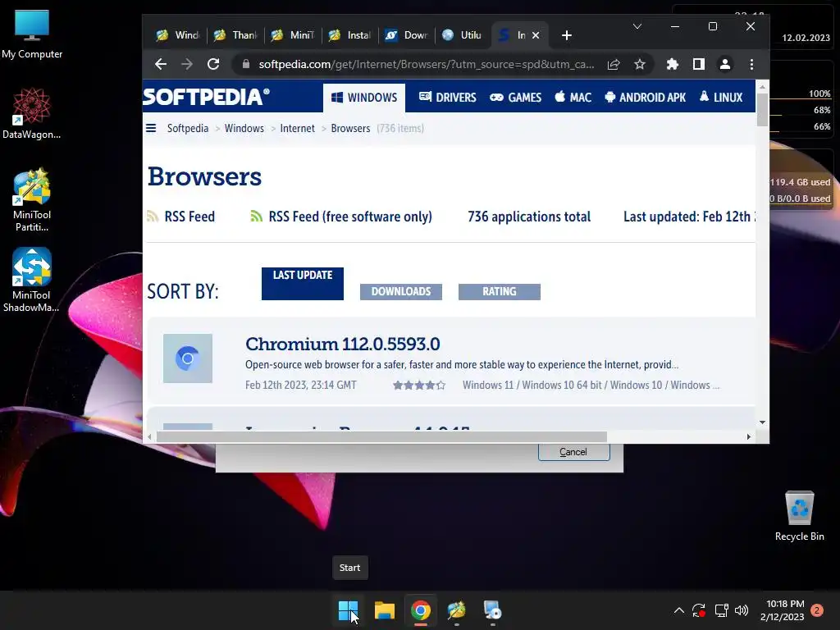
Task: Click the Chromium app thumbnail icon
Action: 188,358
